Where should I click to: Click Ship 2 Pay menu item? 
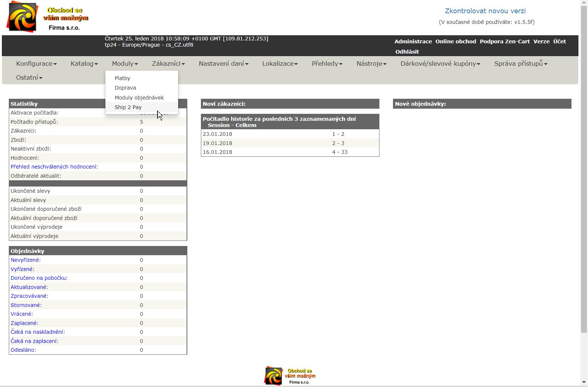[x=128, y=107]
